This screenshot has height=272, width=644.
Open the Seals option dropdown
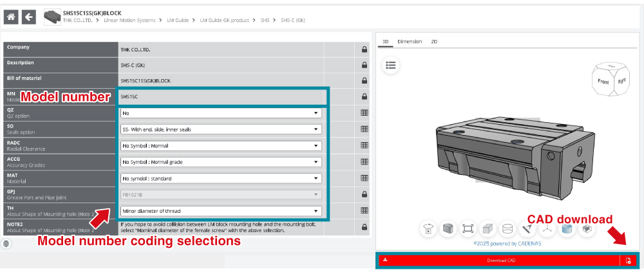pos(221,129)
